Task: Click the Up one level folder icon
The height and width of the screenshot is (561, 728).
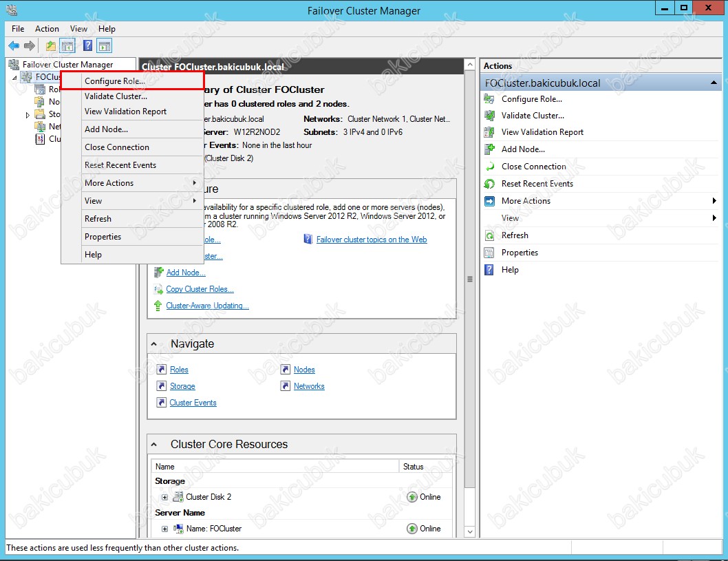Action: pyautogui.click(x=51, y=45)
